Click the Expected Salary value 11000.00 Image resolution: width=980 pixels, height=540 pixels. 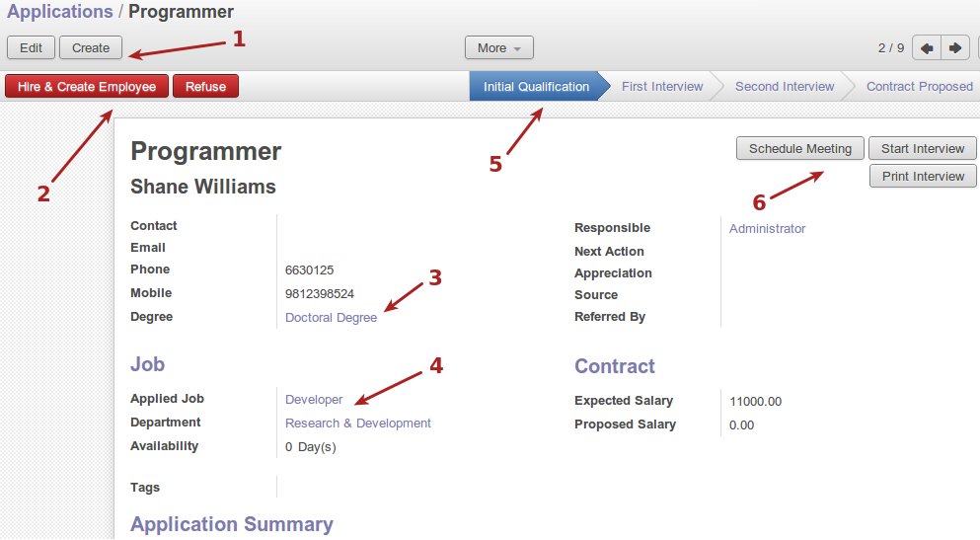click(755, 402)
